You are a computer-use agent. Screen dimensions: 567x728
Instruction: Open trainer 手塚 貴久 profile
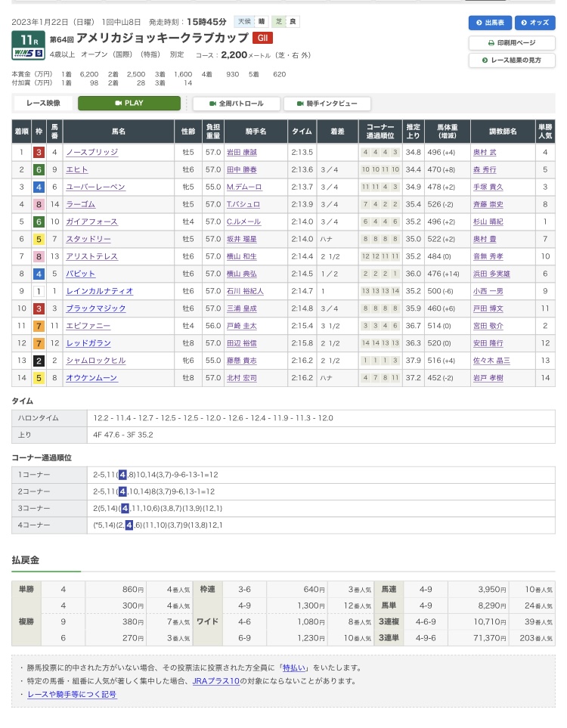tap(488, 187)
